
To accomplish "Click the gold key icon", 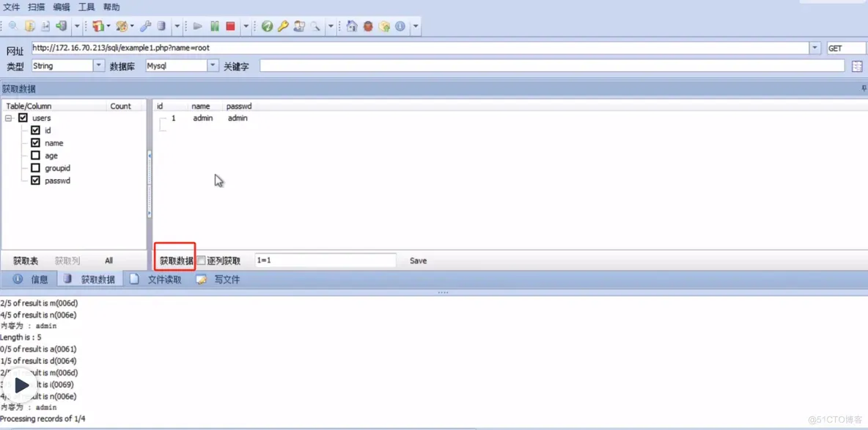I will coord(284,26).
